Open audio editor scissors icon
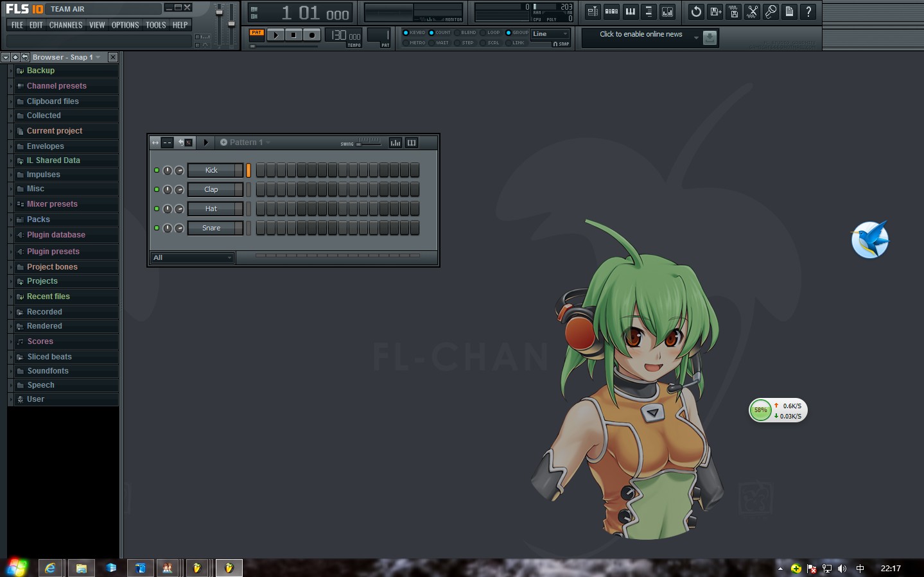Image resolution: width=924 pixels, height=577 pixels. pyautogui.click(x=753, y=12)
